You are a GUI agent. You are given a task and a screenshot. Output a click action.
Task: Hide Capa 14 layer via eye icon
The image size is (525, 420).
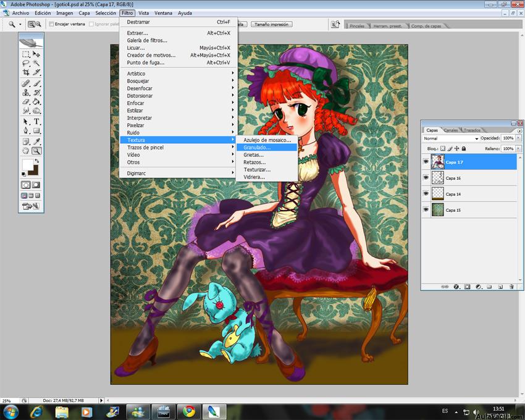[426, 193]
